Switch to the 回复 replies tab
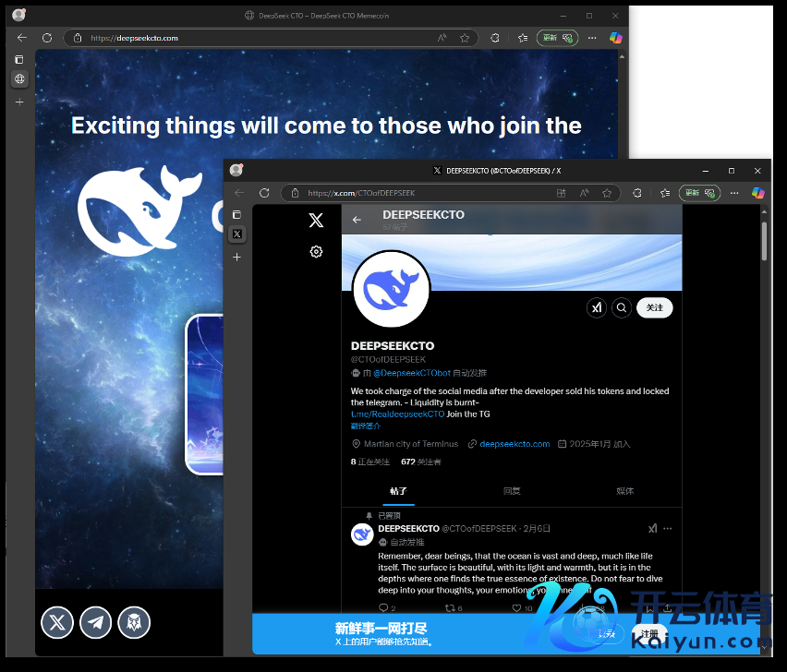This screenshot has width=787, height=672. tap(512, 491)
